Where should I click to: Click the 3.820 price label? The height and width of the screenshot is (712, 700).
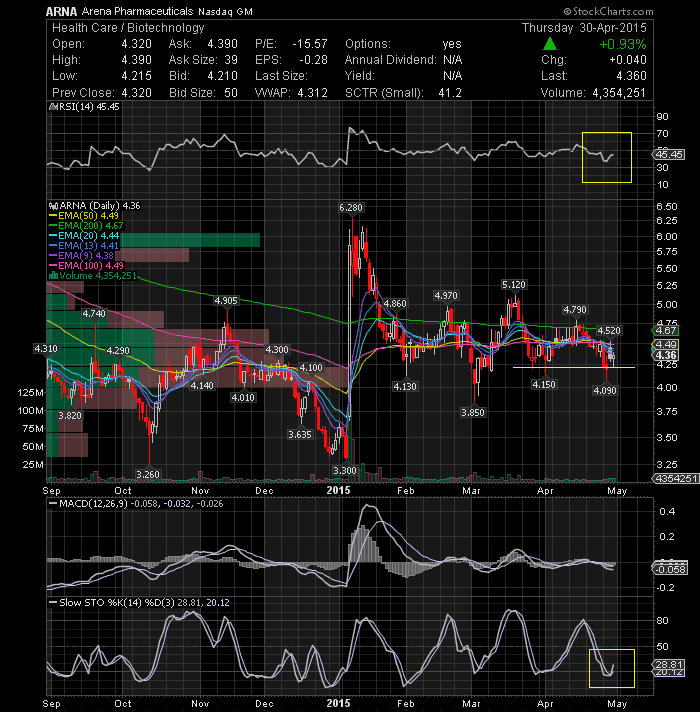[x=70, y=415]
